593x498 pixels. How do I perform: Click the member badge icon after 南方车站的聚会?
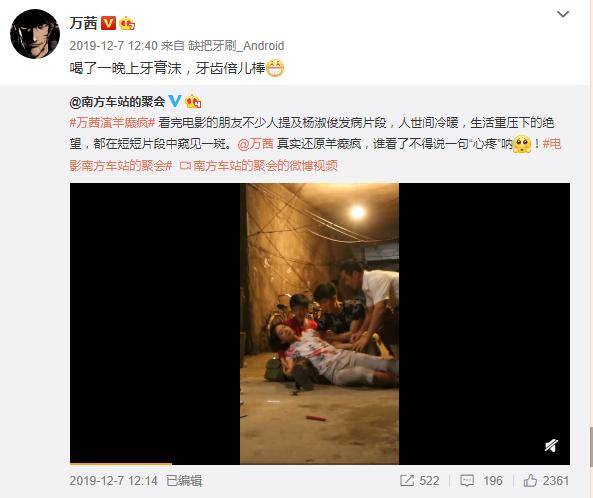point(193,101)
